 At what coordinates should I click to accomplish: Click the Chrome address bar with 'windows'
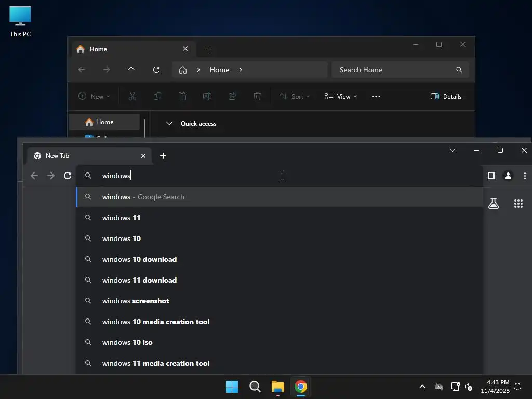[279, 176]
